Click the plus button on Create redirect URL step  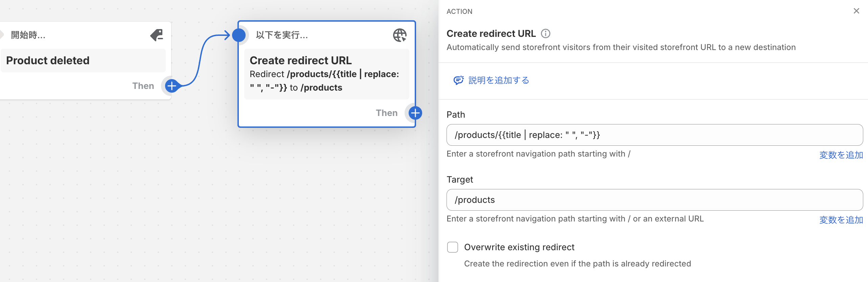click(415, 113)
